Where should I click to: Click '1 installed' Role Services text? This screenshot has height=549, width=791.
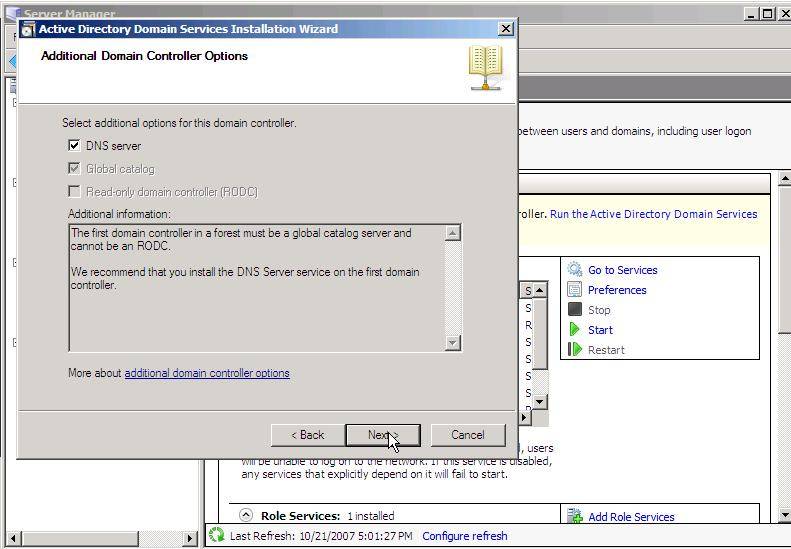pyautogui.click(x=371, y=516)
